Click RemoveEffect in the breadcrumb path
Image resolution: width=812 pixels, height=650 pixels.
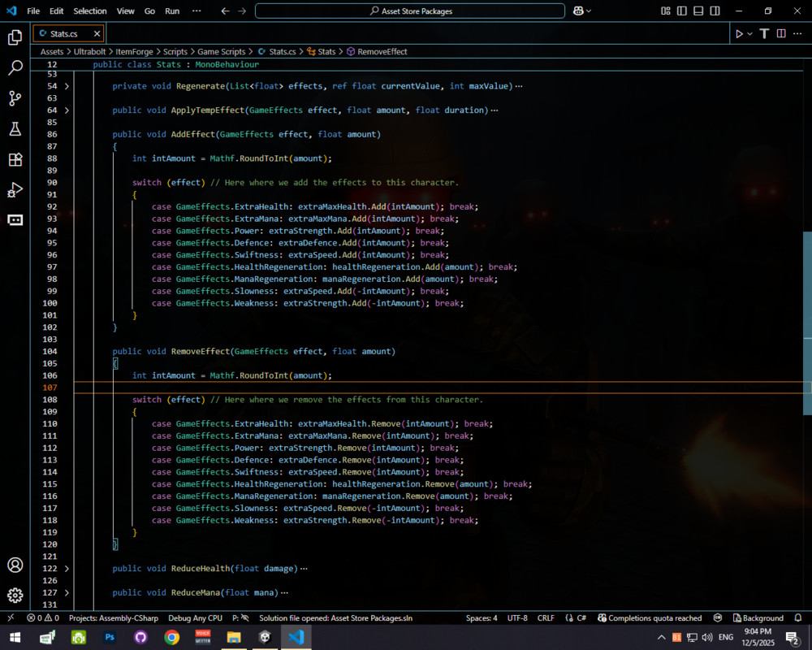point(382,51)
